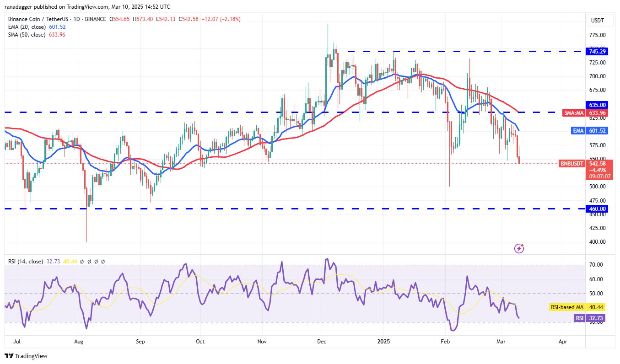Click the lightning quick-trade icon on the chart

(x=519, y=248)
